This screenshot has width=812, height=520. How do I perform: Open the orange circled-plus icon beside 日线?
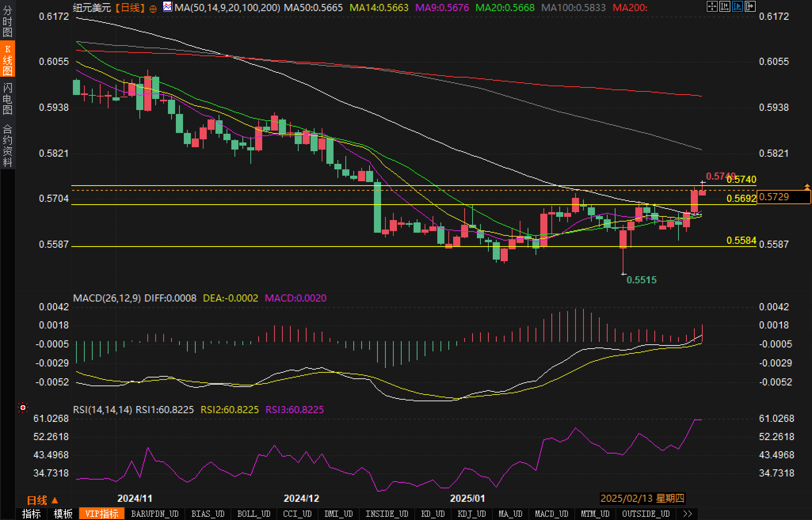[x=153, y=8]
